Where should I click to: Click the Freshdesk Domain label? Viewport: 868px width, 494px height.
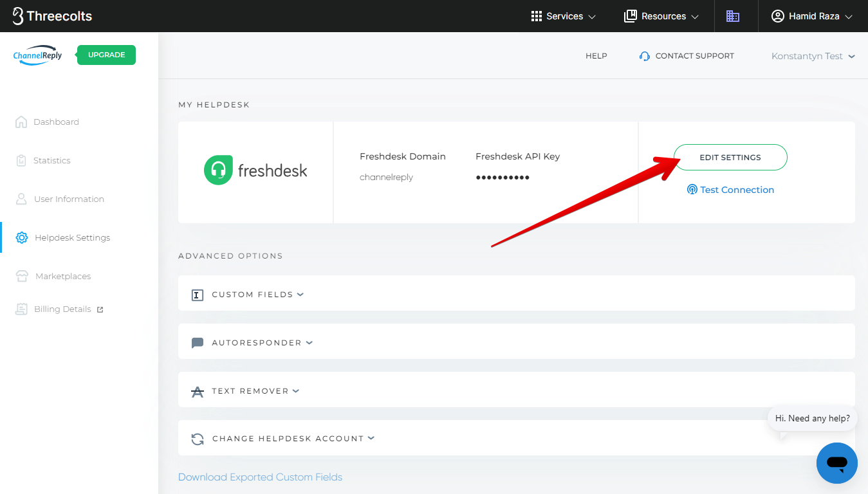[x=403, y=156]
